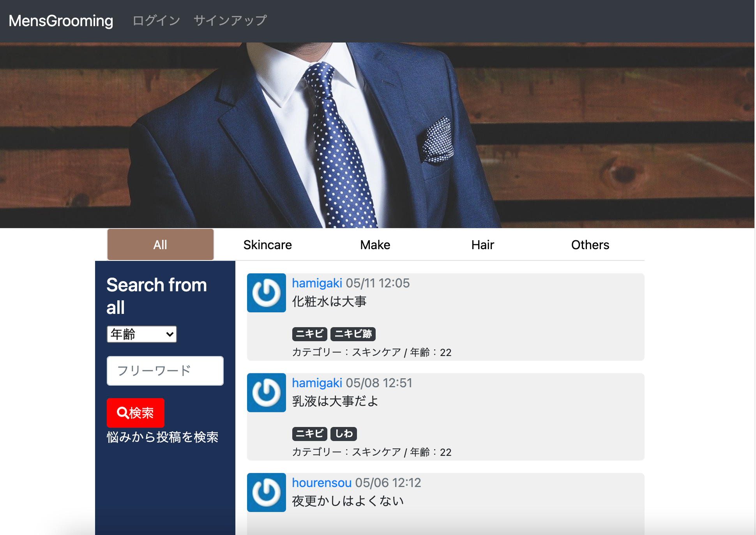The height and width of the screenshot is (535, 756).
Task: Click ニキビ tag on first post
Action: pos(309,334)
